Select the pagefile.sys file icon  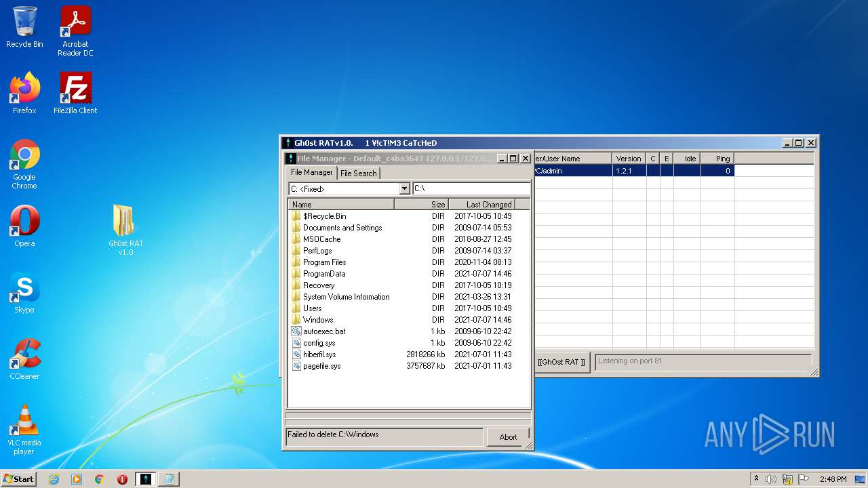296,366
